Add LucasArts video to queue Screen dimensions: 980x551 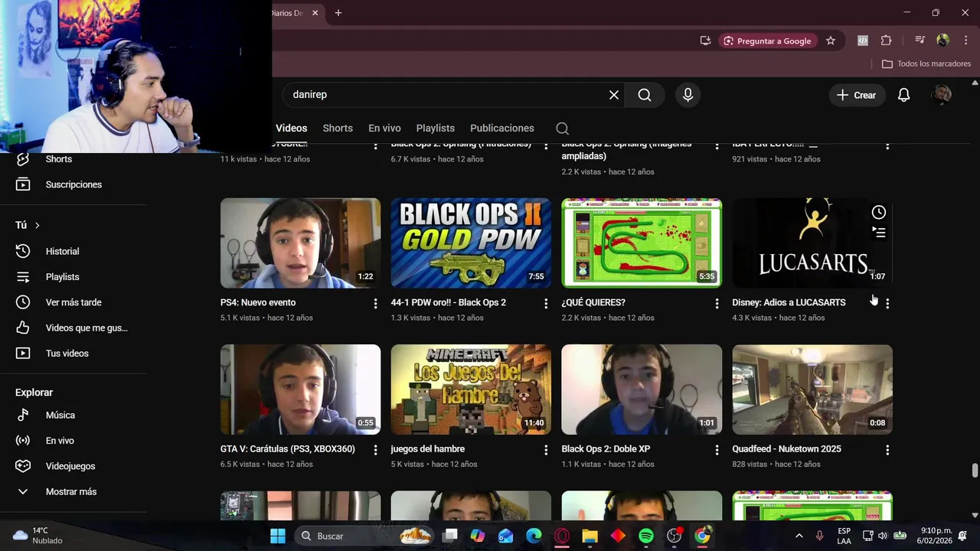pyautogui.click(x=879, y=232)
